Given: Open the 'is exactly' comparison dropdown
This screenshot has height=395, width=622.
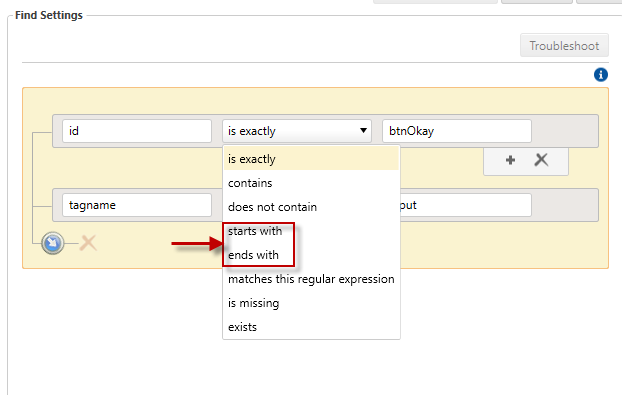Looking at the screenshot, I should click(x=297, y=131).
